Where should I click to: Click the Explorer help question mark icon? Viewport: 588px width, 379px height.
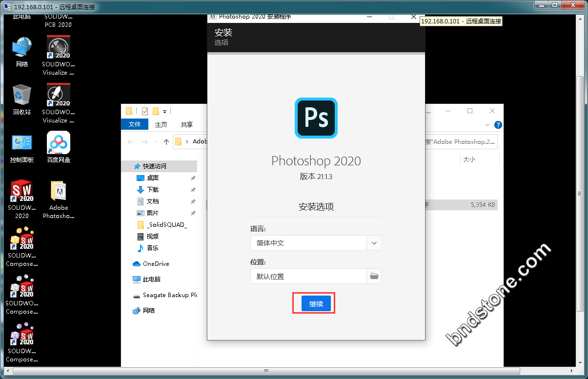tap(498, 125)
